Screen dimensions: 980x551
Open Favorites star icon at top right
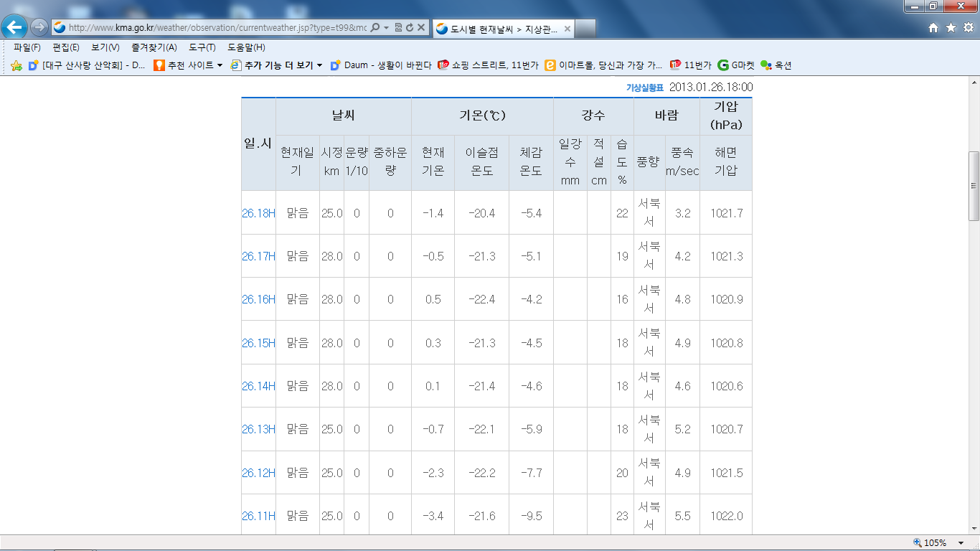(x=951, y=28)
